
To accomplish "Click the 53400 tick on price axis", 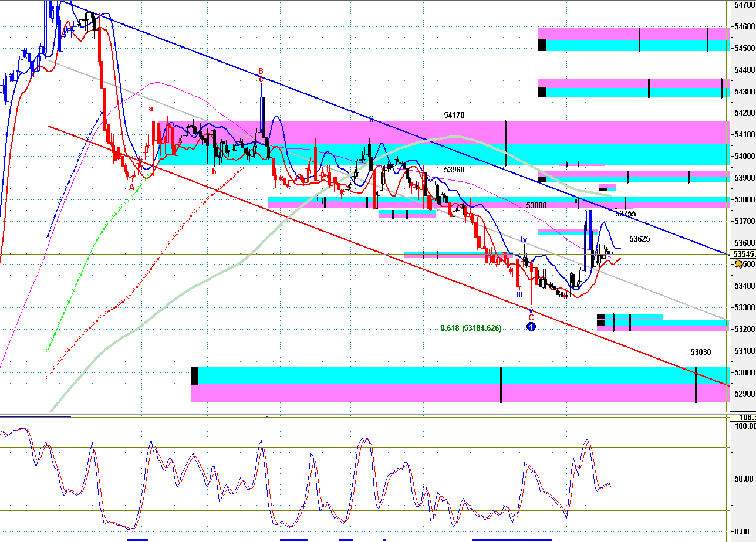I will (744, 286).
